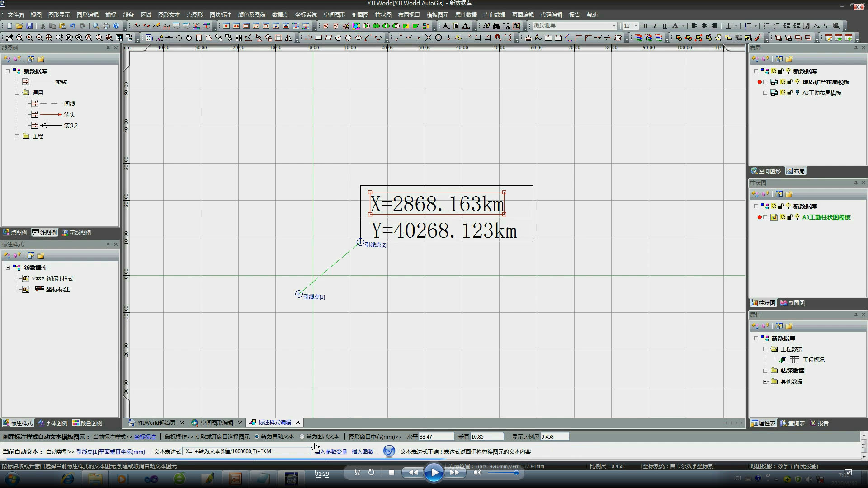Toggle lock of A3工勘布局模板 layout
Screen dimensions: 868x488
(790, 93)
